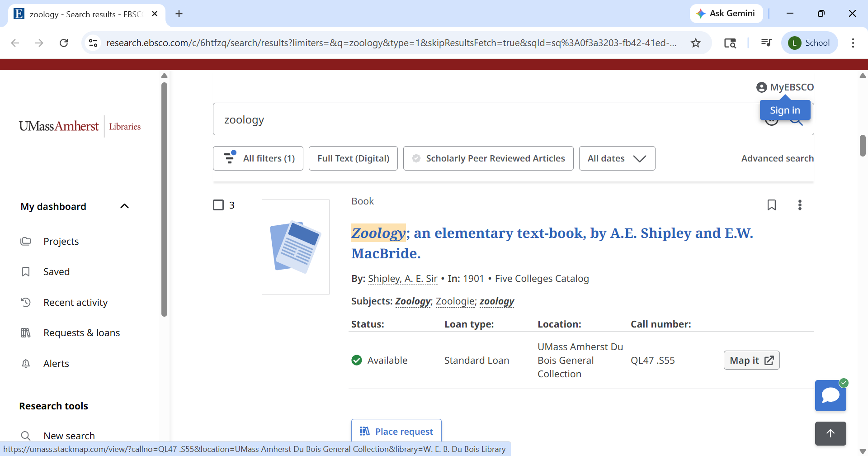Bookmark the Zoology book record
The image size is (868, 456).
tap(772, 205)
